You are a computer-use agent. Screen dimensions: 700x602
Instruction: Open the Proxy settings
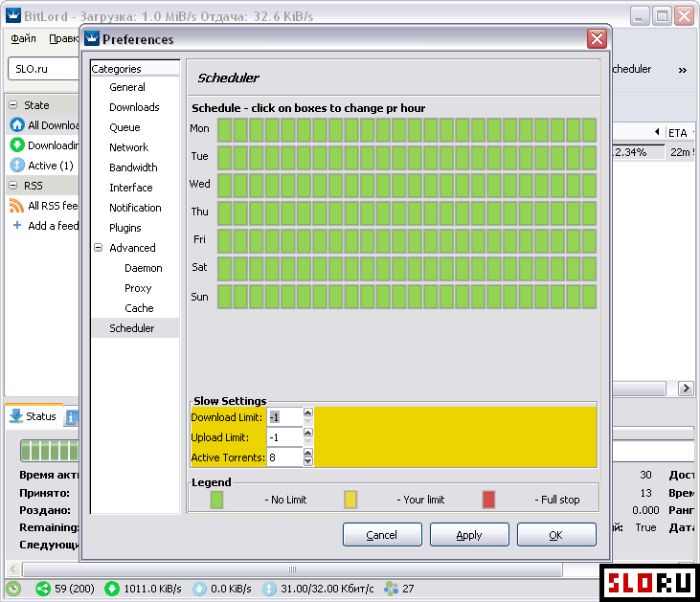pos(138,288)
